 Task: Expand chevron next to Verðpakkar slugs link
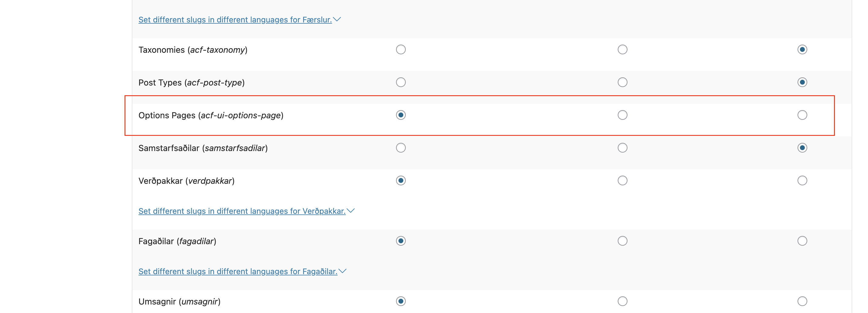(x=350, y=211)
